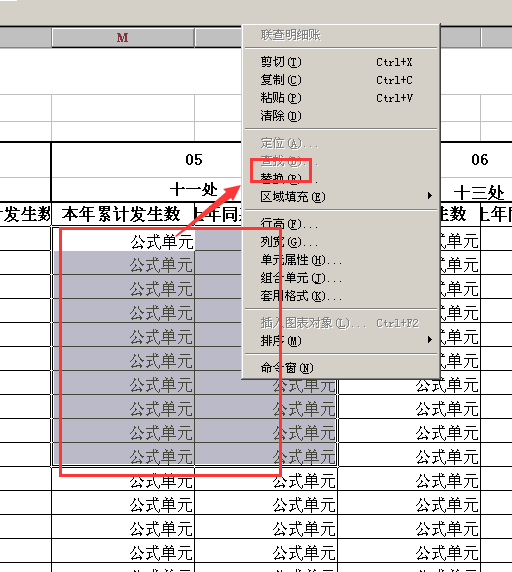The image size is (512, 572).
Task: Open 列宽(G) column width option
Action: [x=341, y=241]
